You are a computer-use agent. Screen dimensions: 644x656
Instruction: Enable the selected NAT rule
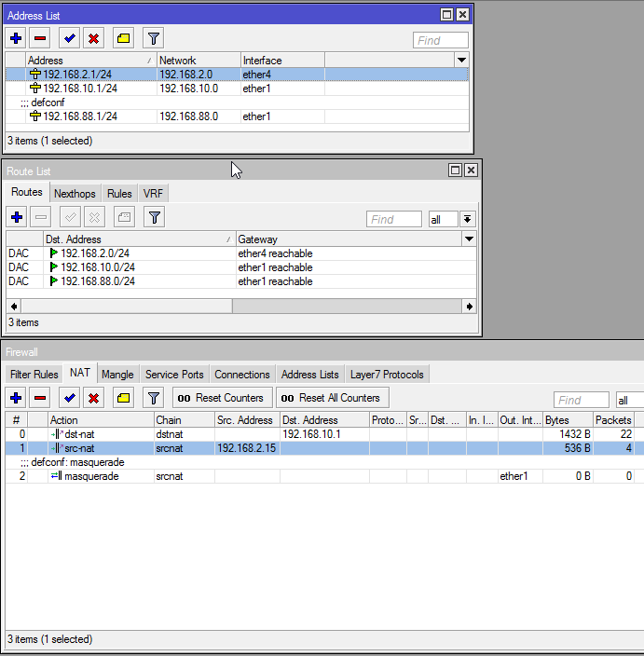(x=70, y=398)
